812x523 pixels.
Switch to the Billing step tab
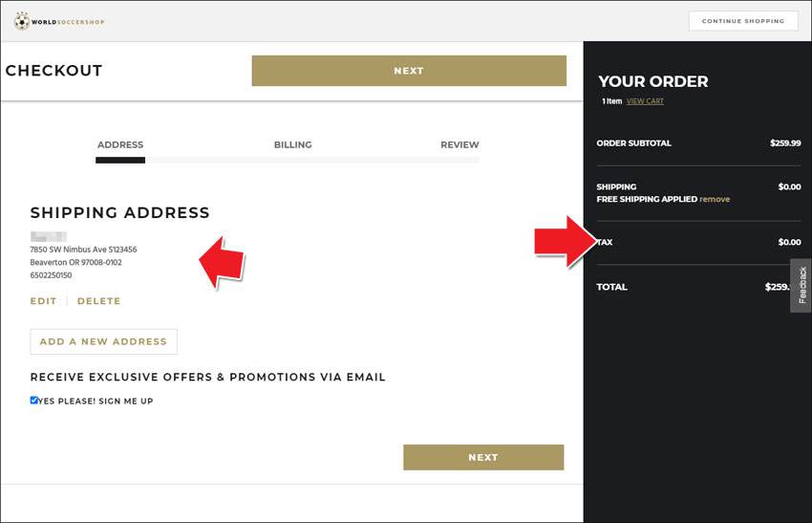292,144
